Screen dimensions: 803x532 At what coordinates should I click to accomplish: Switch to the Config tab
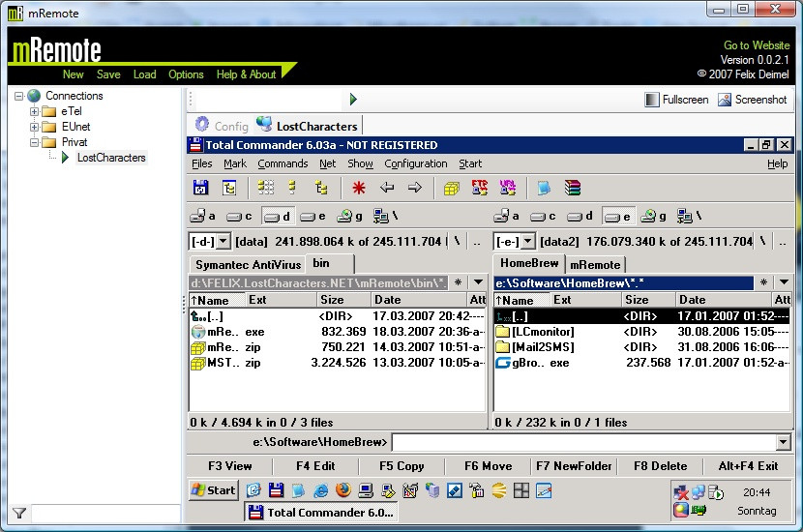tap(222, 126)
